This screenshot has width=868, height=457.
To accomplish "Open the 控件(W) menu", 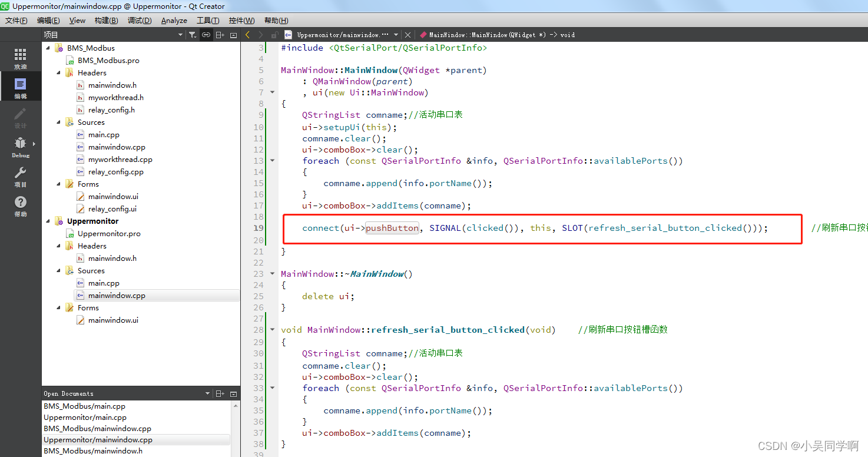I will pos(241,20).
